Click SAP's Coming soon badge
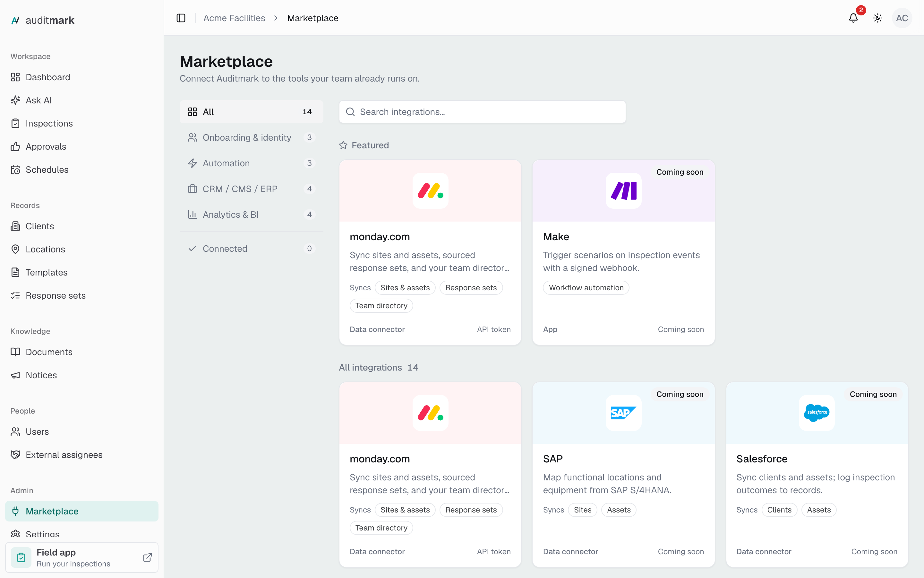 click(680, 394)
